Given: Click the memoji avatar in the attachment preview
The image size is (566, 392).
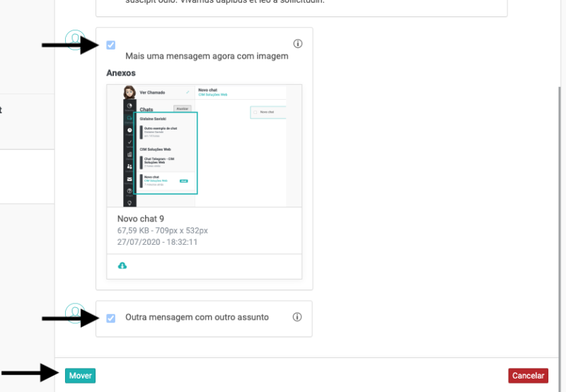Looking at the screenshot, I should click(x=129, y=93).
